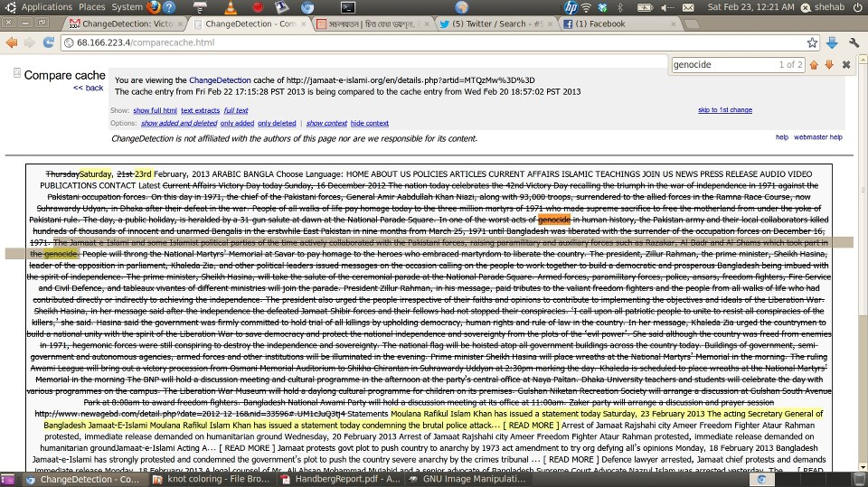868x487 pixels.
Task: Open the shehab user menu
Action: click(823, 7)
